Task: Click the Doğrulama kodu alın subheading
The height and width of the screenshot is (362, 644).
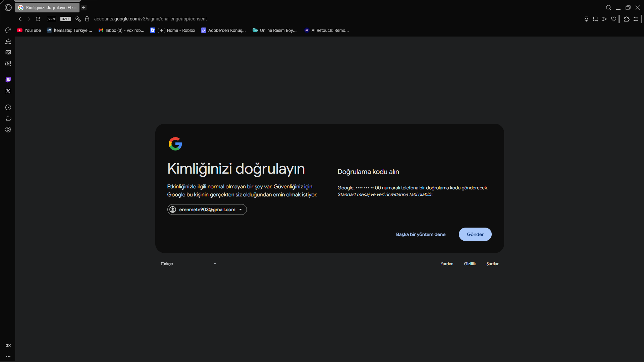Action: click(x=368, y=172)
